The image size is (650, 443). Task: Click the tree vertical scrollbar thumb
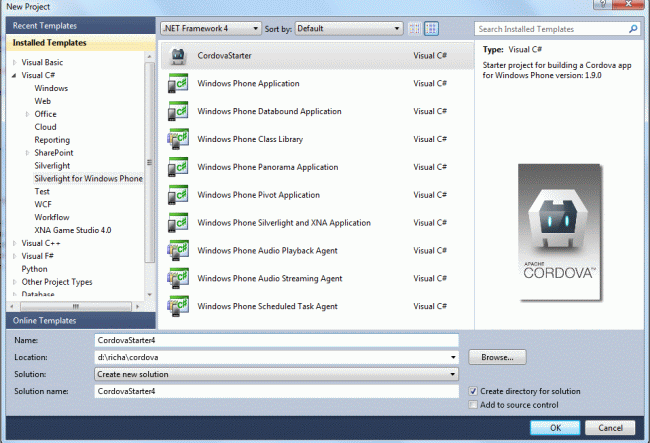coord(149,162)
